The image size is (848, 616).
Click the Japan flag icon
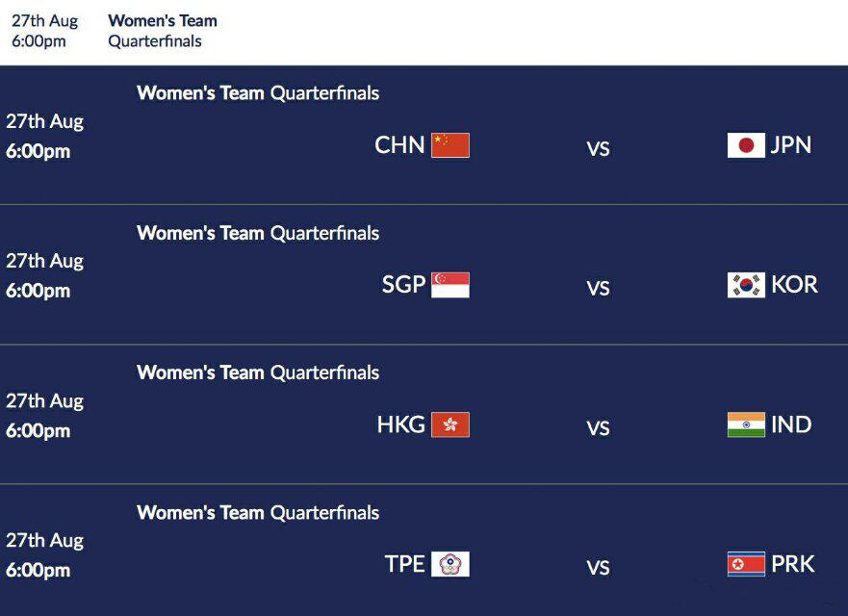click(x=746, y=145)
